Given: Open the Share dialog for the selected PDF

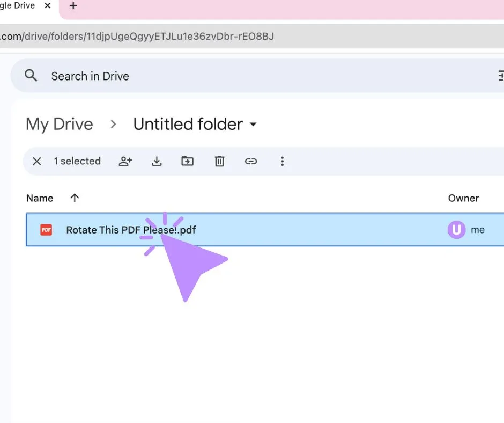Looking at the screenshot, I should click(125, 161).
